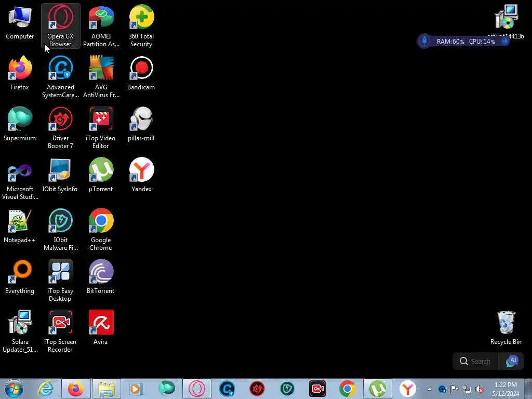532x399 pixels.
Task: Select the Opera GX Browser shortcut
Action: (x=60, y=26)
